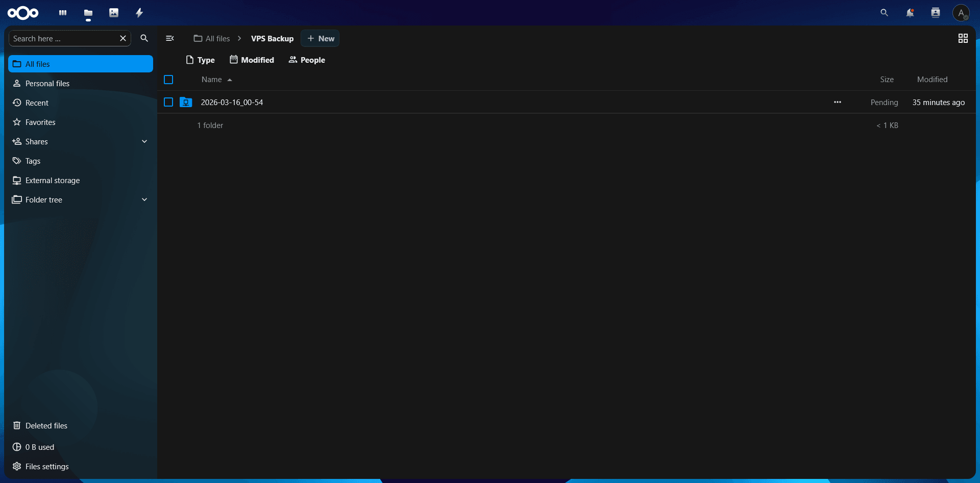This screenshot has height=483, width=980.
Task: Select the 2026-03-16_00-54 folder checkbox
Action: click(x=168, y=102)
